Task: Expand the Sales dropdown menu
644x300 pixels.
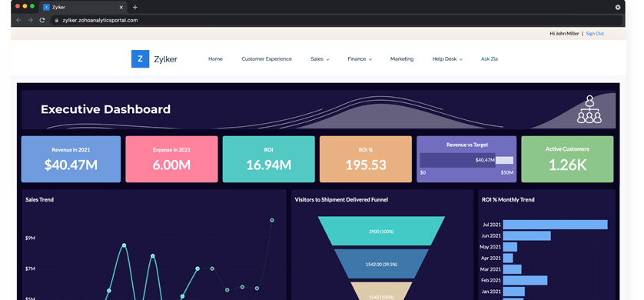Action: [320, 58]
